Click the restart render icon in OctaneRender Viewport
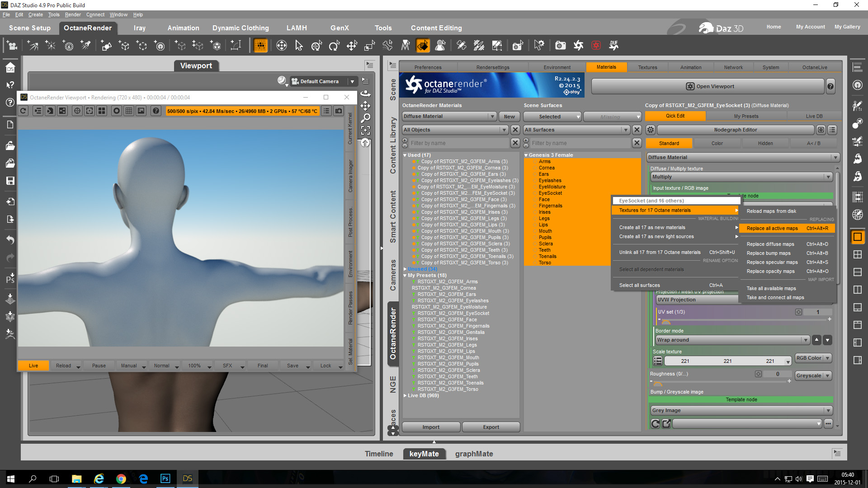868x488 pixels. point(24,111)
